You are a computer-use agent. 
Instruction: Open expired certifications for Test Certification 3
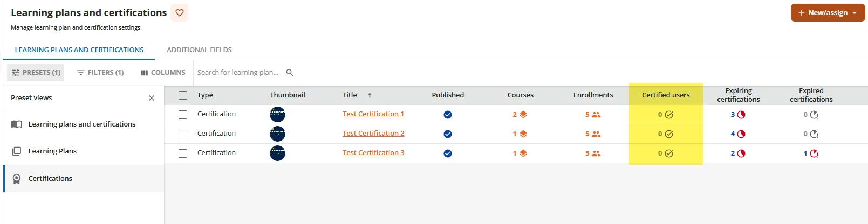[811, 153]
